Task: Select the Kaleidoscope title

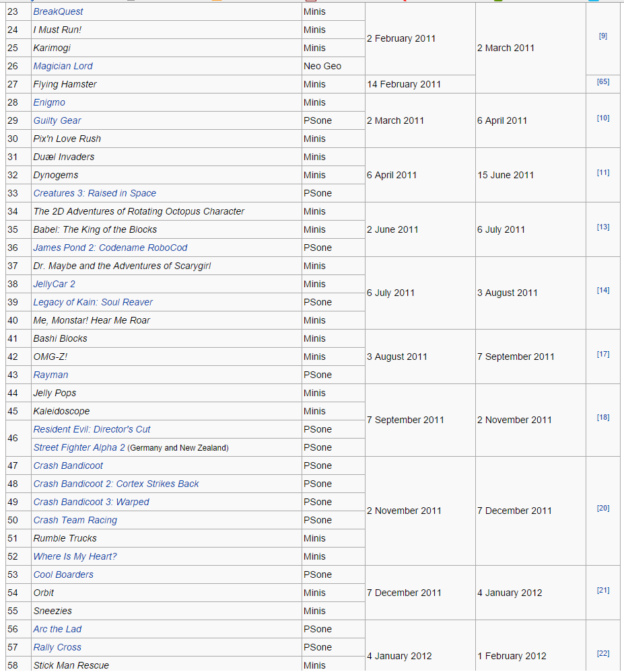Action: pyautogui.click(x=61, y=411)
